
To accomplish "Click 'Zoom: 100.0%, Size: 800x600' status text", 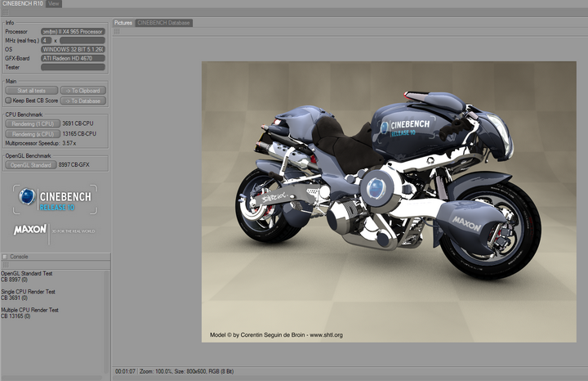I will [x=173, y=371].
